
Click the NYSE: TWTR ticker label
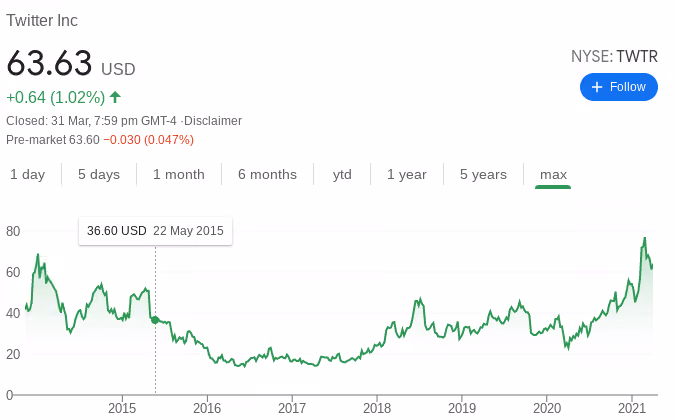point(614,56)
